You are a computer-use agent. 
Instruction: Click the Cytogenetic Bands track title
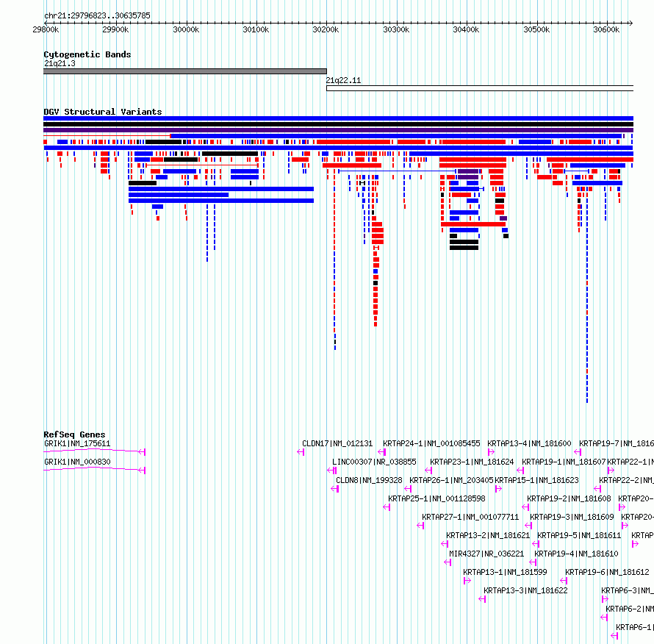tap(87, 54)
